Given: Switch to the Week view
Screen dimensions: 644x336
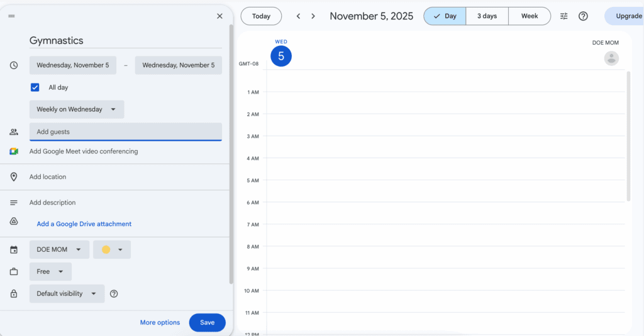Looking at the screenshot, I should coord(530,16).
